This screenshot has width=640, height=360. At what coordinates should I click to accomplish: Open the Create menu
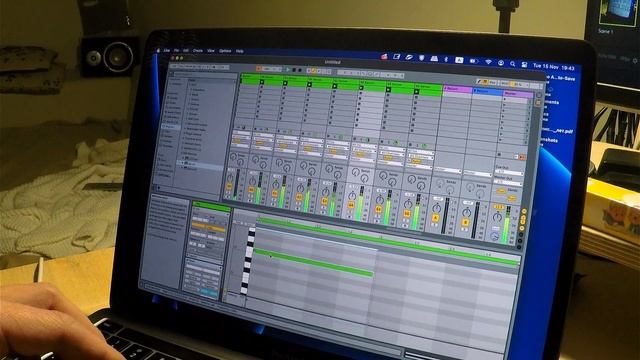(x=198, y=51)
